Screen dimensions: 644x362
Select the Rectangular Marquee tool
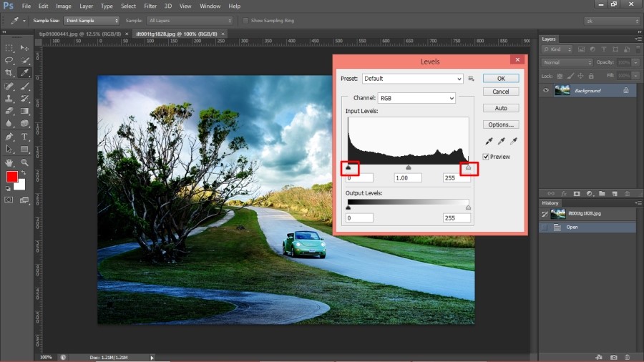tap(9, 48)
